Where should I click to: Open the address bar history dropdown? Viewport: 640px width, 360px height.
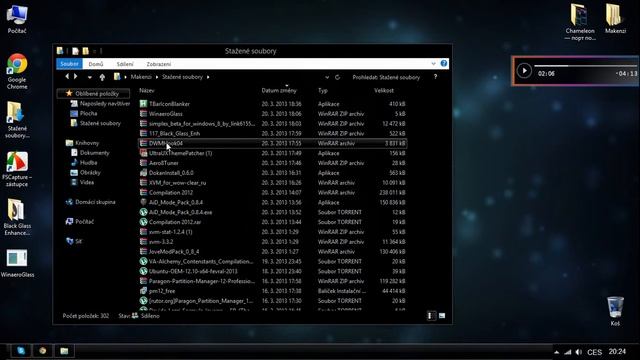327,77
